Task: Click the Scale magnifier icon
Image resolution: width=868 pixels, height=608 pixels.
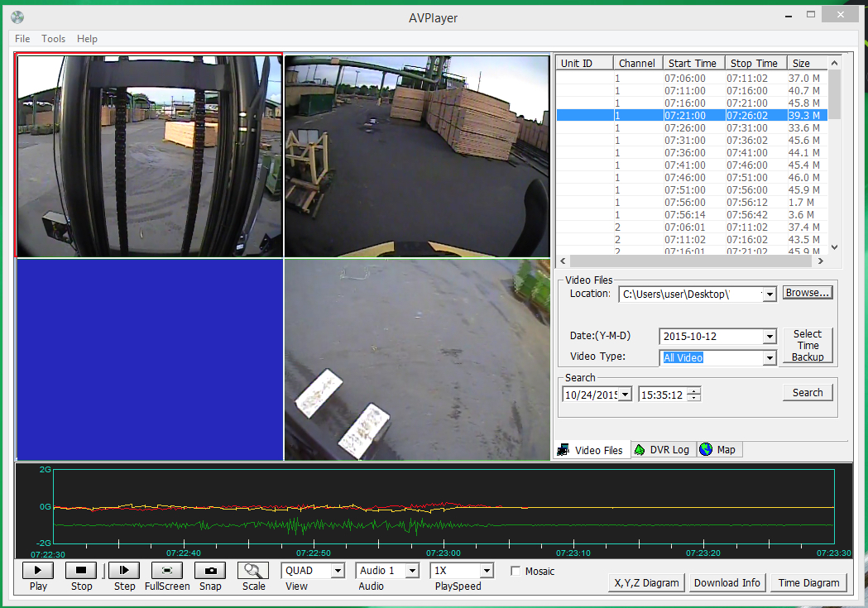Action: [253, 571]
